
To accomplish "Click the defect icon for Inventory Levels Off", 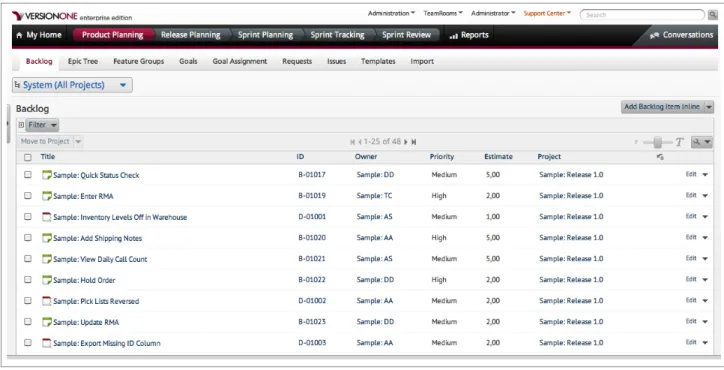I will tap(47, 217).
